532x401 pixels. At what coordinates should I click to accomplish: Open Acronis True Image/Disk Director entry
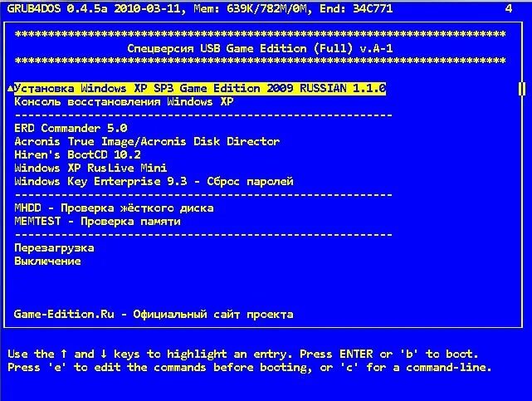(x=147, y=141)
